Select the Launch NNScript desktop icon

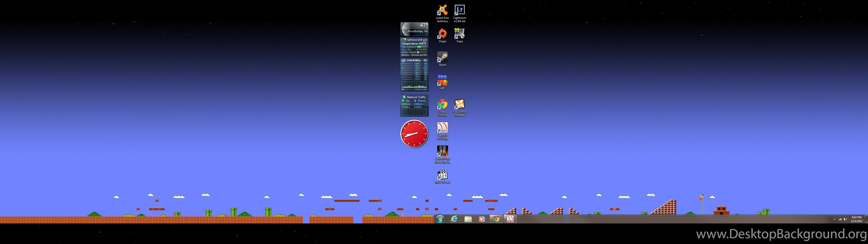coord(442,131)
